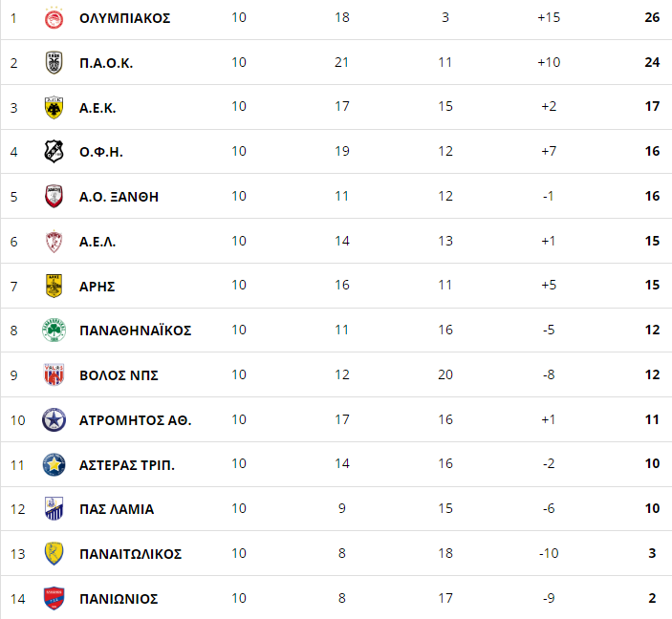Open the Α.Ο. ΞΑΝΘΗ team name
Screen dimensions: 672x619
[119, 197]
